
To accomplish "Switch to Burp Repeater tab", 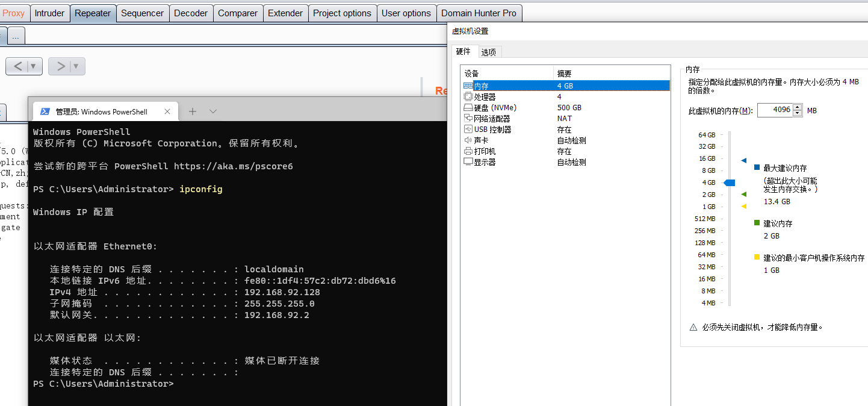I will tap(93, 13).
